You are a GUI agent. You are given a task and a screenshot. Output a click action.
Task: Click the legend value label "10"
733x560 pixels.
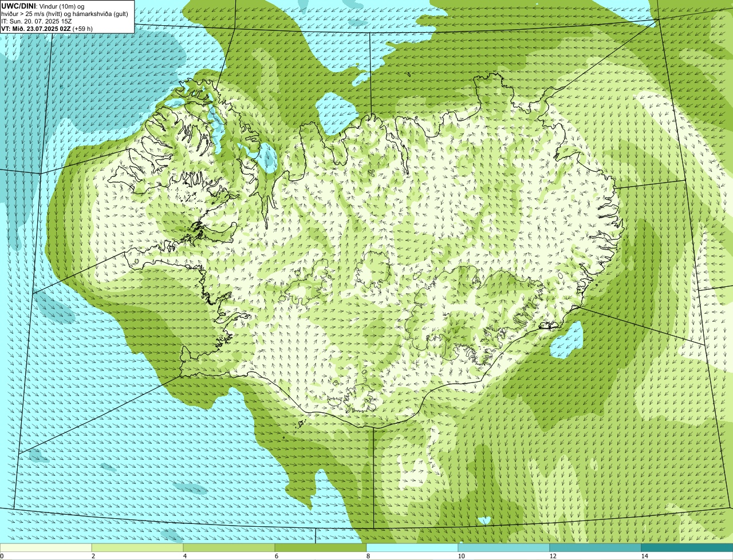461,556
